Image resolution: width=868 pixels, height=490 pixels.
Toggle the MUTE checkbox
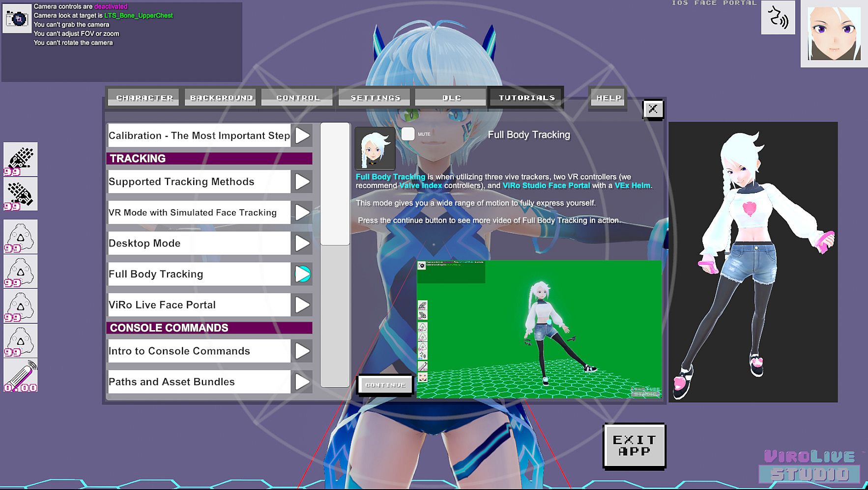[x=408, y=134]
